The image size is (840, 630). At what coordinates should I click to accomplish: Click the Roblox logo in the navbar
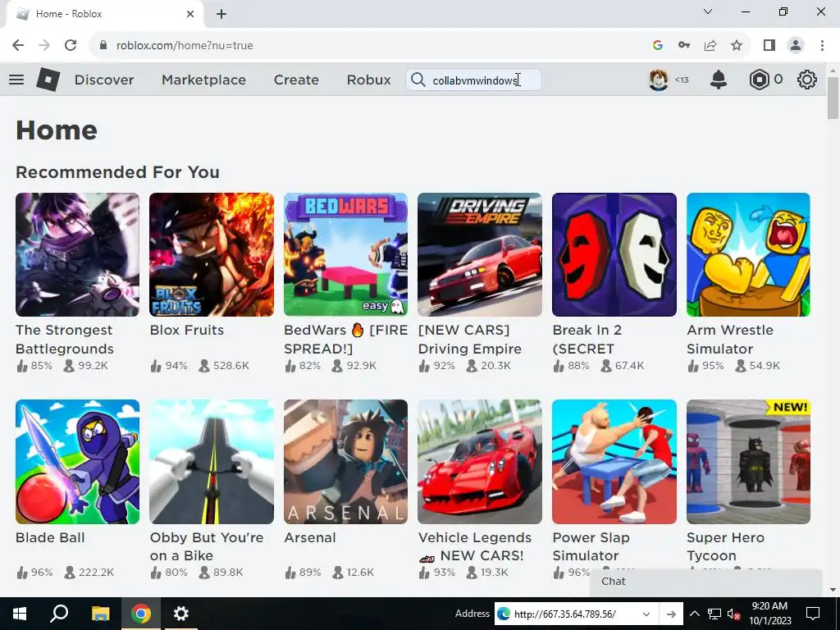tap(48, 80)
